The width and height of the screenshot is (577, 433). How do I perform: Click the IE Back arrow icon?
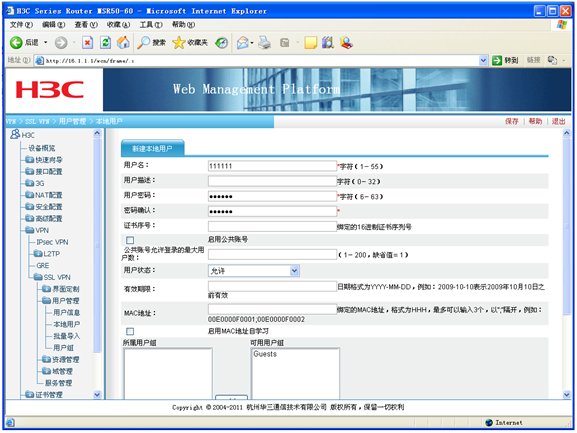(x=16, y=43)
